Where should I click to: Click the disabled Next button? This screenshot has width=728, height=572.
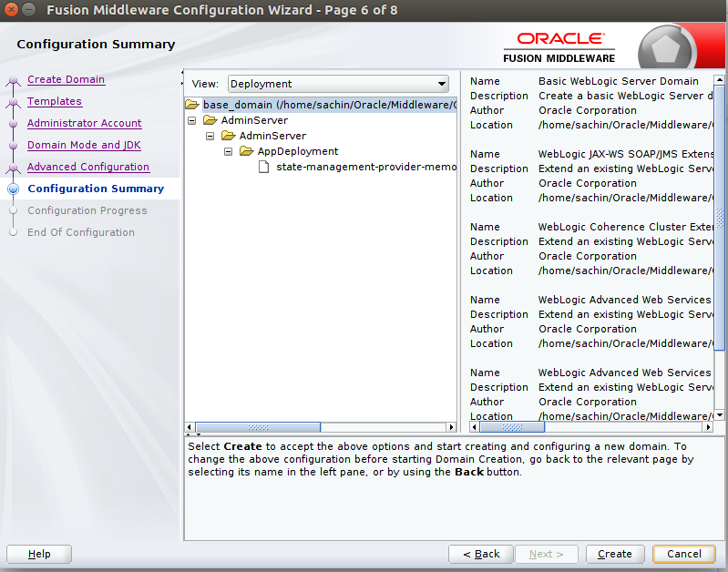(x=547, y=554)
